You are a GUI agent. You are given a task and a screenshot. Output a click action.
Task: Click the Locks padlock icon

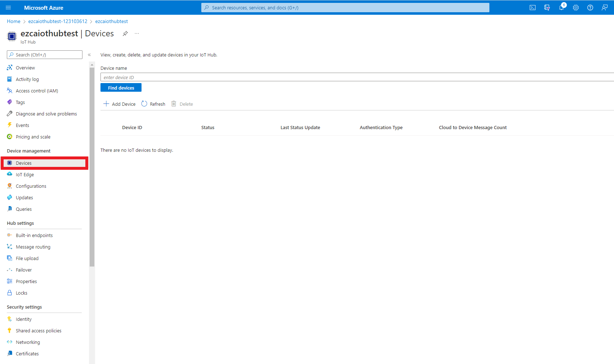(10, 293)
